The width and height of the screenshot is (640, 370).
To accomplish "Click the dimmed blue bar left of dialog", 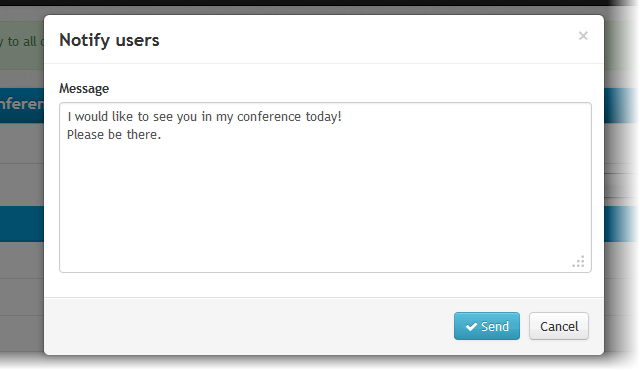I will 22,224.
